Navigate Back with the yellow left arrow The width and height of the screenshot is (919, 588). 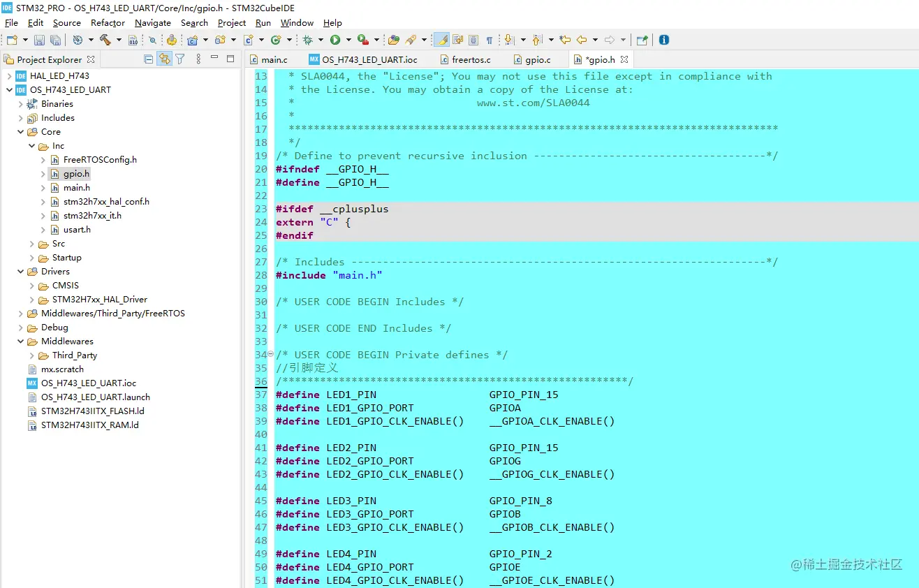(581, 41)
